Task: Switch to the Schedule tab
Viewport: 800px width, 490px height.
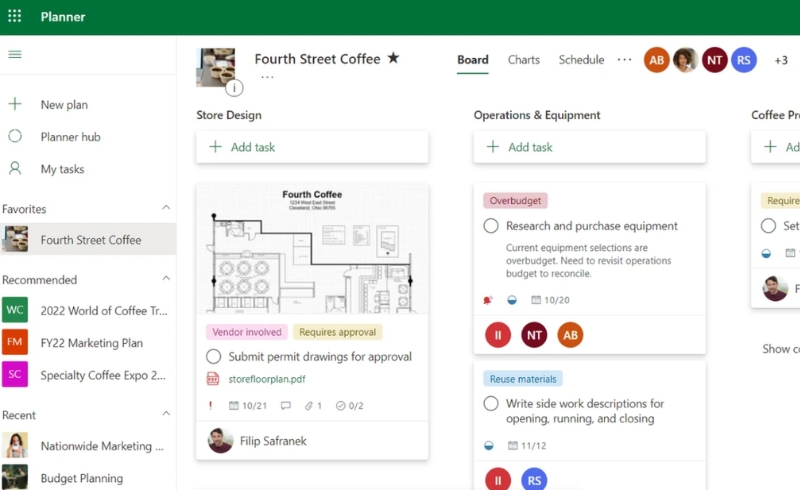Action: click(x=581, y=60)
